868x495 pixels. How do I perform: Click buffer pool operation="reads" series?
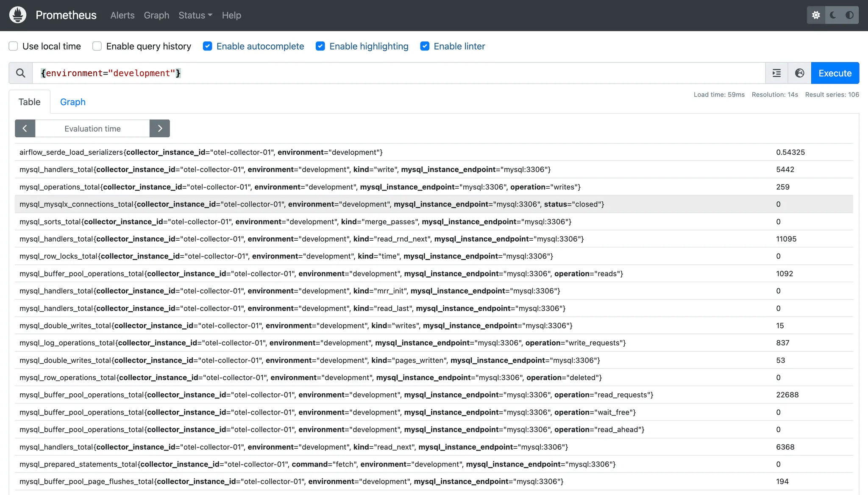pyautogui.click(x=434, y=274)
